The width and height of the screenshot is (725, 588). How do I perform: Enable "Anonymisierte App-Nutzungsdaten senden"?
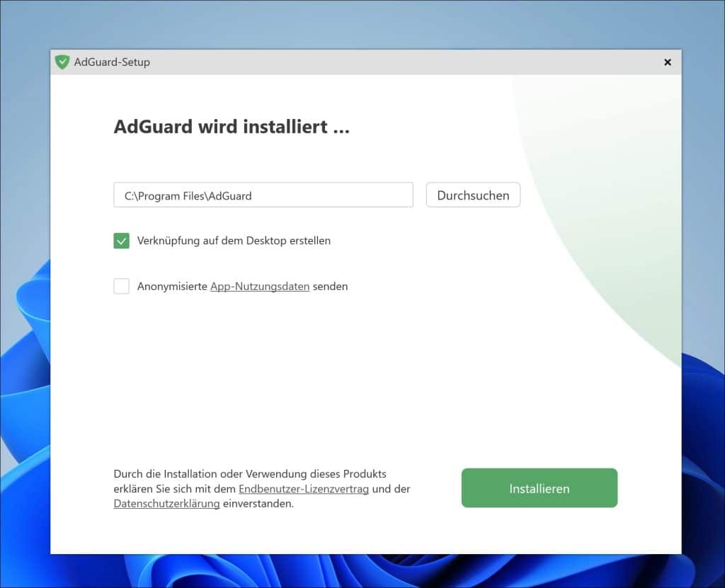(x=121, y=286)
